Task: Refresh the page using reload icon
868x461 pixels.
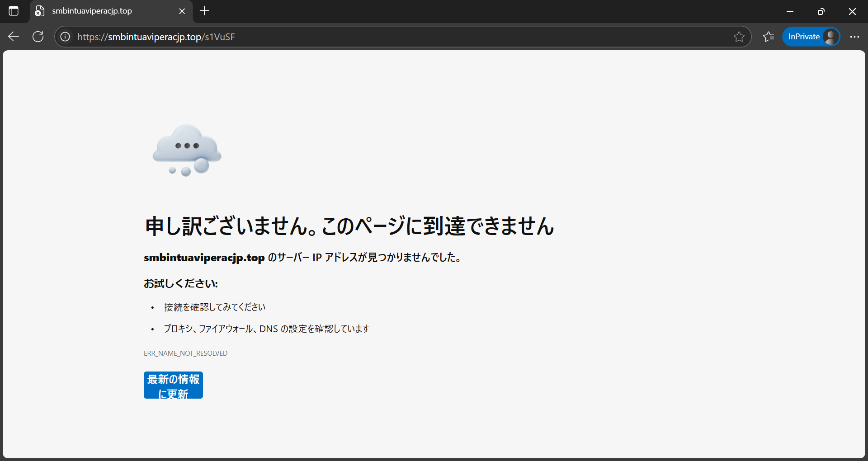Action: point(38,37)
